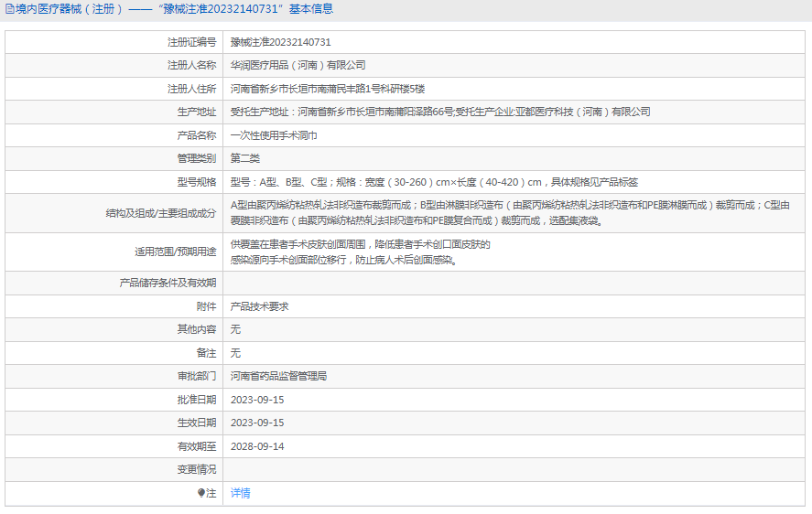Select the 无 value in 备注 row

tap(235, 353)
